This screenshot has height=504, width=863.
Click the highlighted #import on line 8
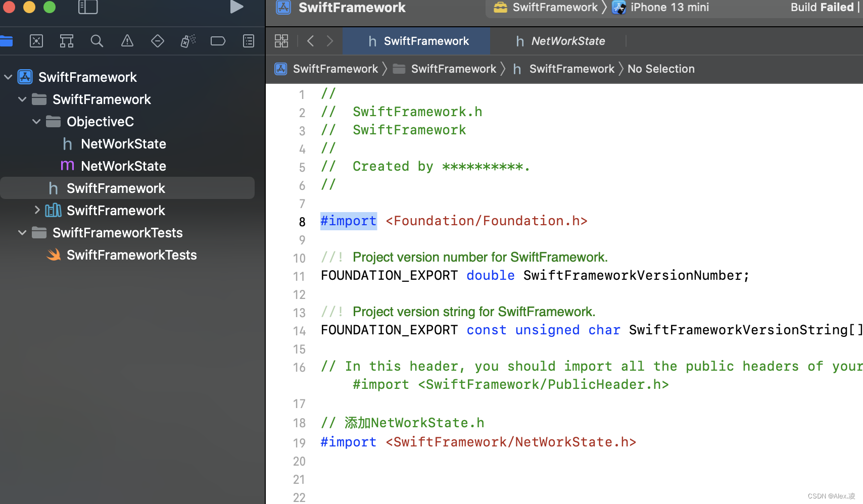pyautogui.click(x=349, y=221)
